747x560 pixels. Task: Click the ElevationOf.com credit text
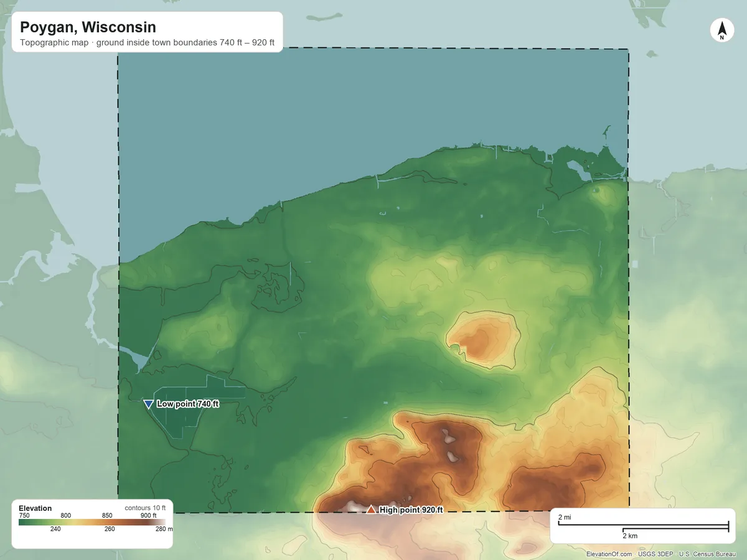point(609,554)
